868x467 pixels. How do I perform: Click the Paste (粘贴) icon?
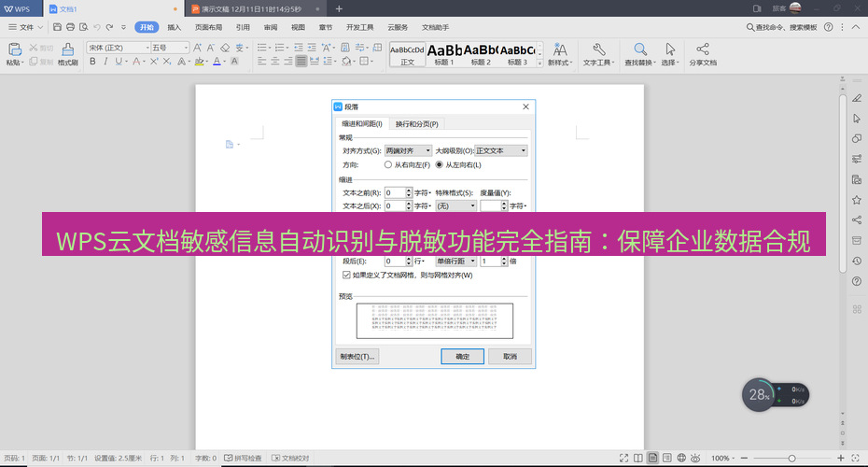click(x=14, y=50)
